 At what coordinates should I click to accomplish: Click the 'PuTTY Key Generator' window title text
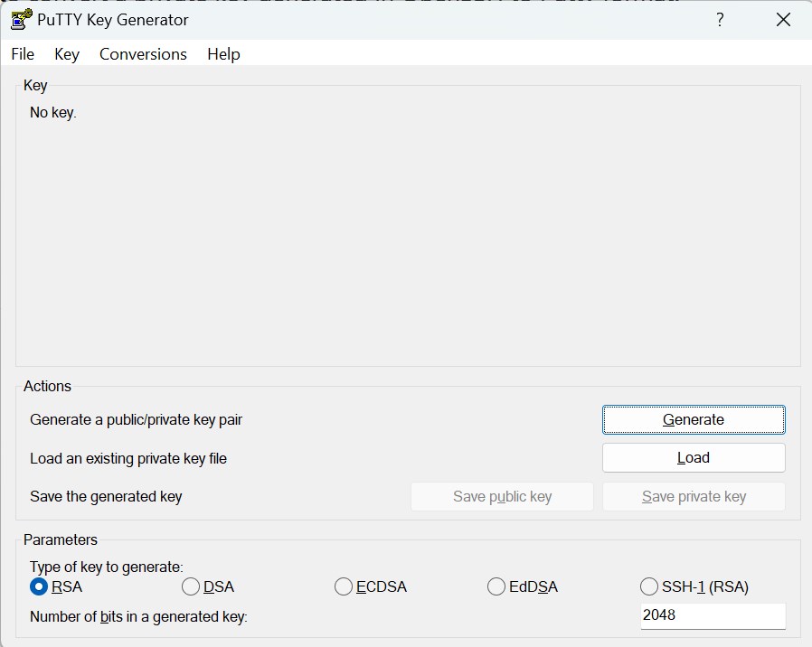click(x=113, y=20)
